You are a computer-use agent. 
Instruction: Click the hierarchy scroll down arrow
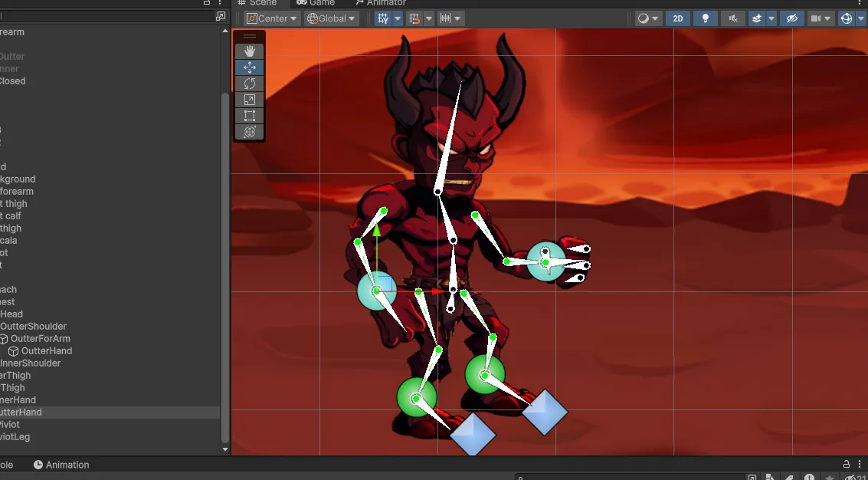(224, 449)
